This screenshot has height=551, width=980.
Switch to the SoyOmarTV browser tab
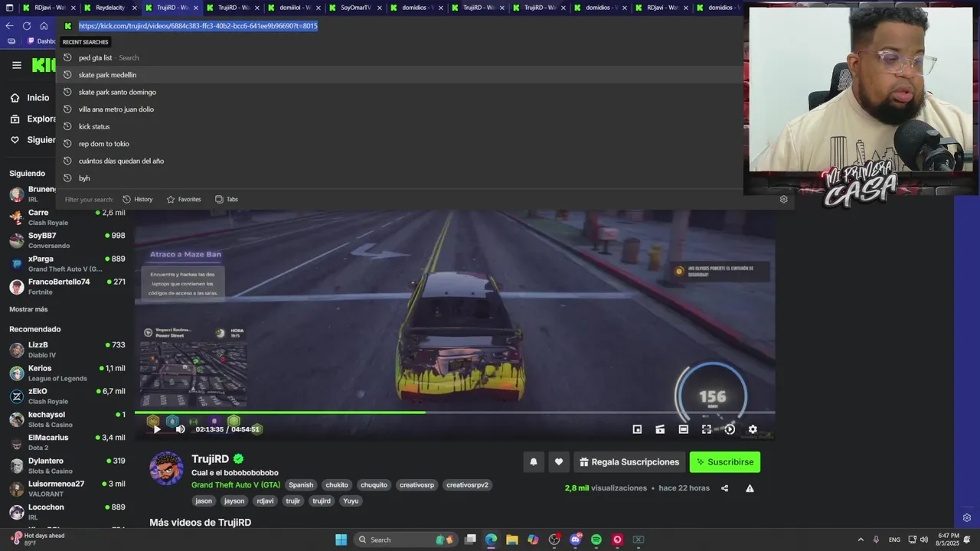[355, 8]
